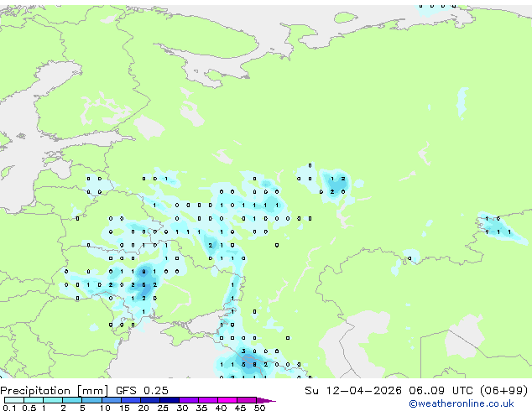Select the 10–15 mm blue legend swatch
The image size is (532, 411).
coord(112,400)
